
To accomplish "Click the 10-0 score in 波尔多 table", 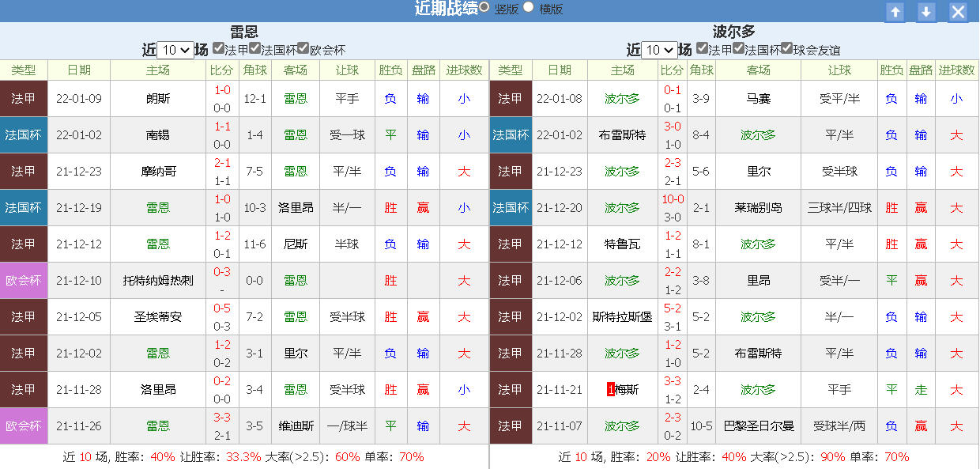I will 673,199.
